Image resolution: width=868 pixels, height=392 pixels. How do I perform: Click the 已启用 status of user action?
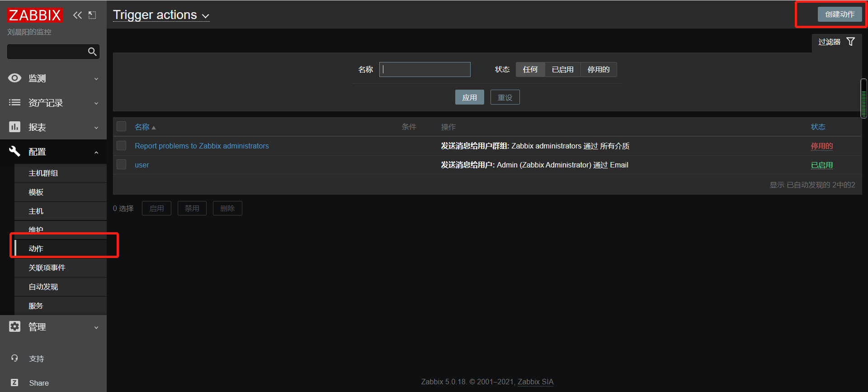[821, 165]
